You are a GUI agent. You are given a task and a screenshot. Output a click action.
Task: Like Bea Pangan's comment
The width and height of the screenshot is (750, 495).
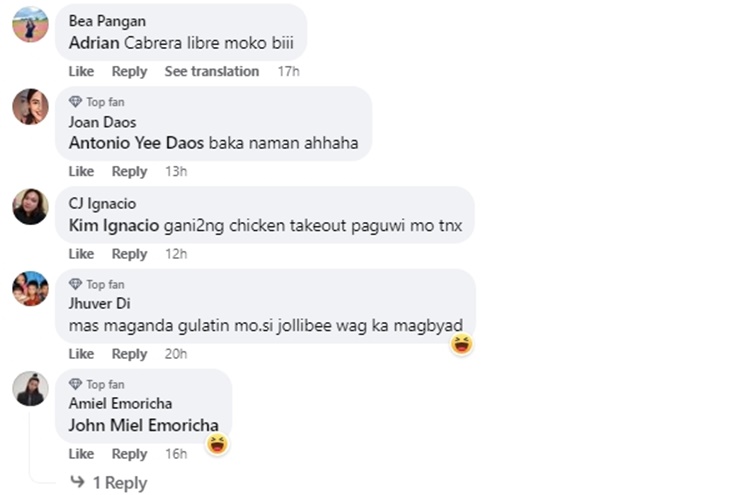[81, 72]
